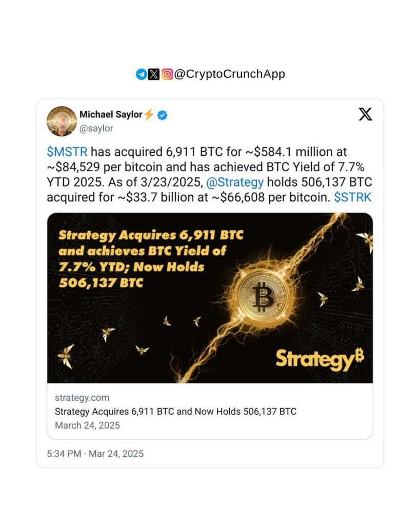Click the X logo beside Telegram icon

[154, 74]
